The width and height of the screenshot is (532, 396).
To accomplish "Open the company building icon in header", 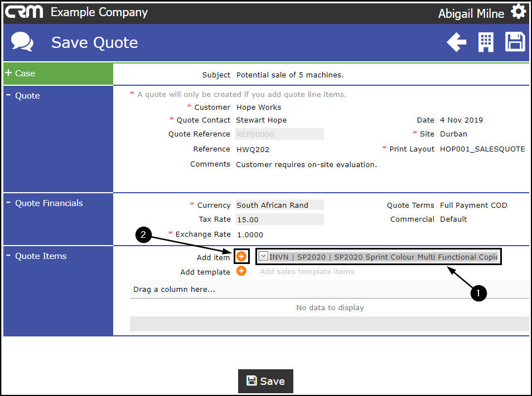I will (486, 42).
